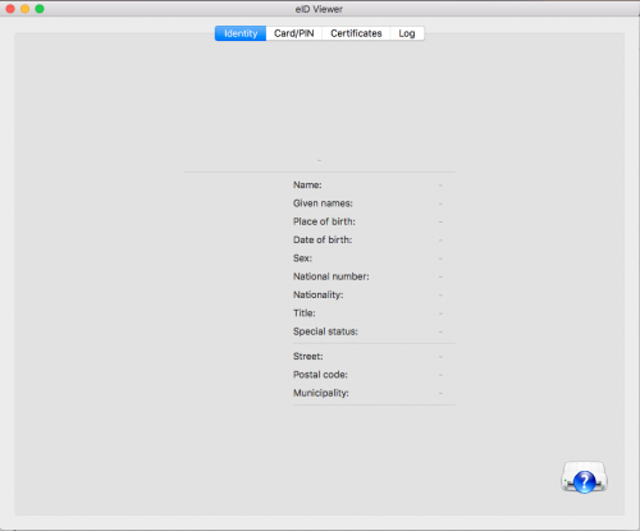Click the "National number:" label
Image resolution: width=640 pixels, height=531 pixels.
tap(331, 277)
